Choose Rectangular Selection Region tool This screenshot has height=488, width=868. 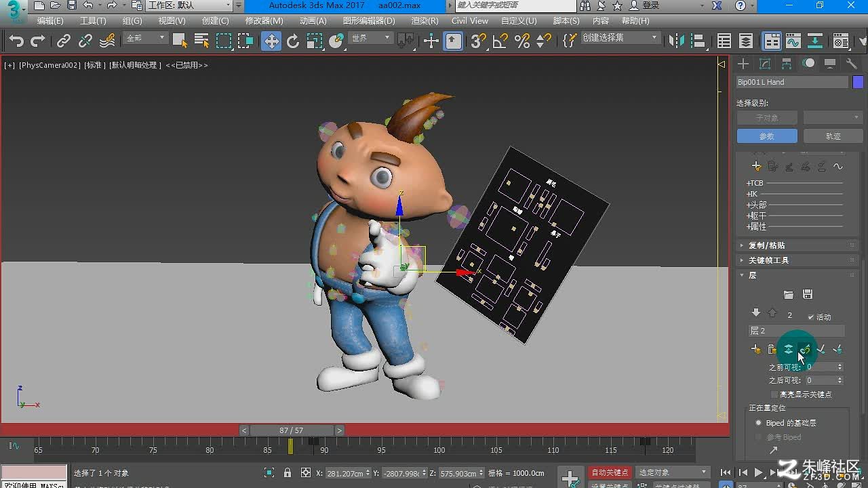pyautogui.click(x=224, y=41)
